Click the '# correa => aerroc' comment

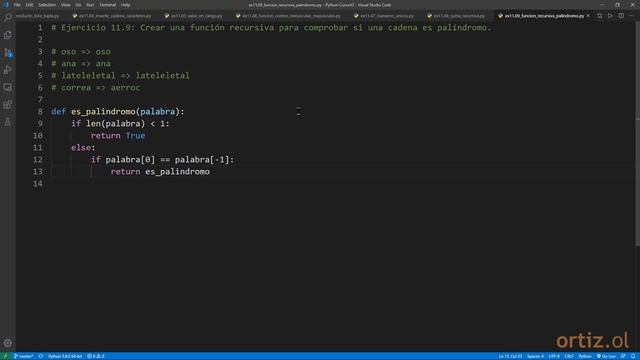click(x=96, y=87)
